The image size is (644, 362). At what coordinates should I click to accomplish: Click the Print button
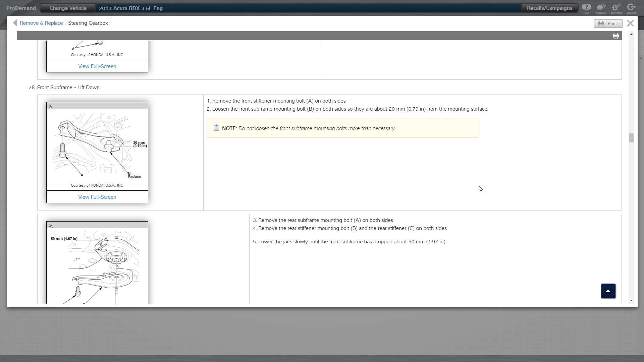608,23
